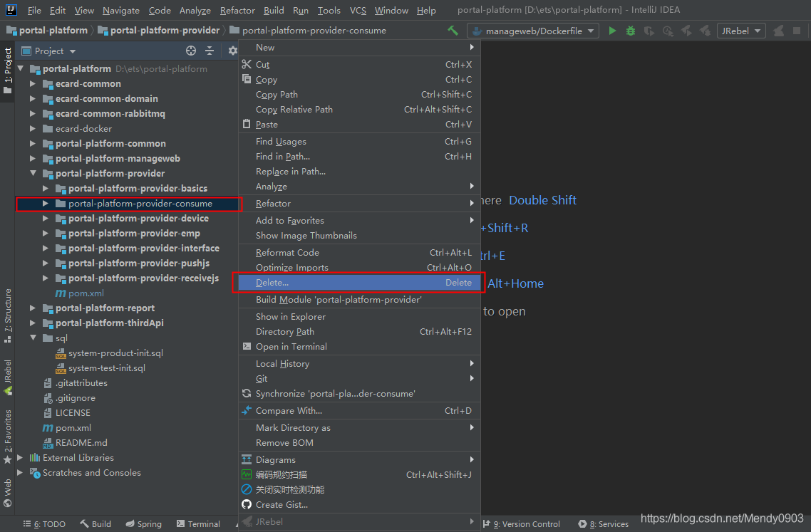The image size is (811, 532).
Task: Expand the portal-platform-report module
Action: click(x=33, y=308)
